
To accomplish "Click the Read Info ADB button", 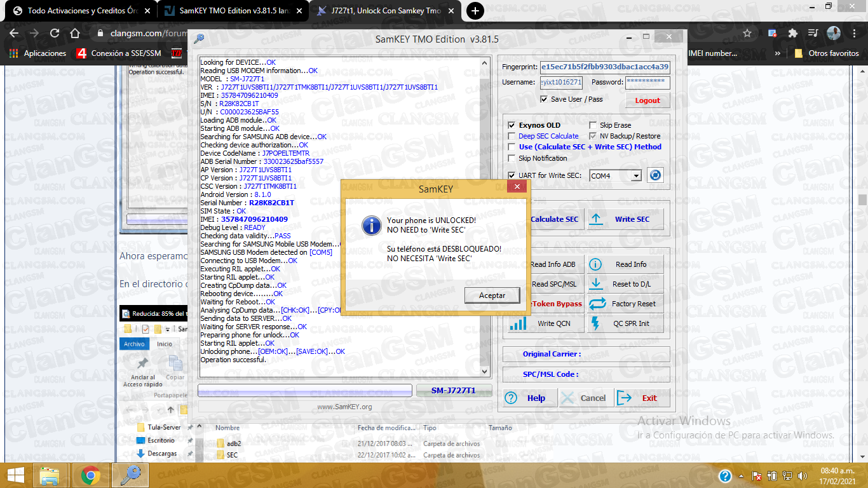I will 553,264.
